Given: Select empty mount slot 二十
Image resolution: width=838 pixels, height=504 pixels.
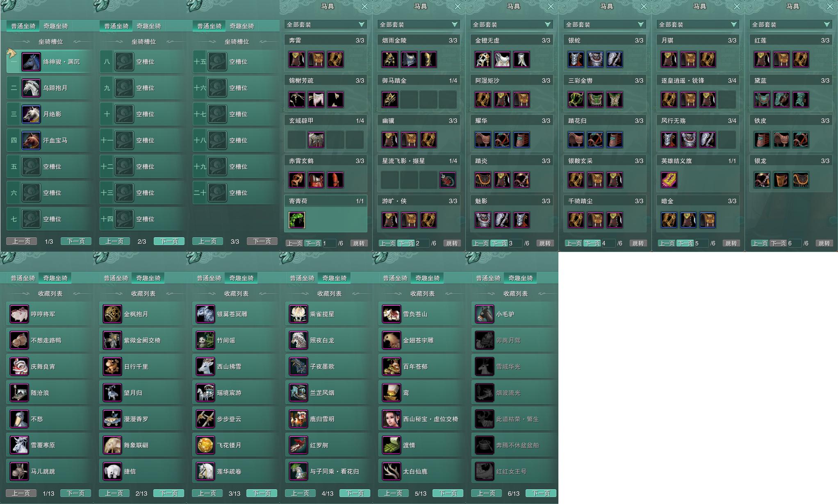Looking at the screenshot, I should coord(235,193).
